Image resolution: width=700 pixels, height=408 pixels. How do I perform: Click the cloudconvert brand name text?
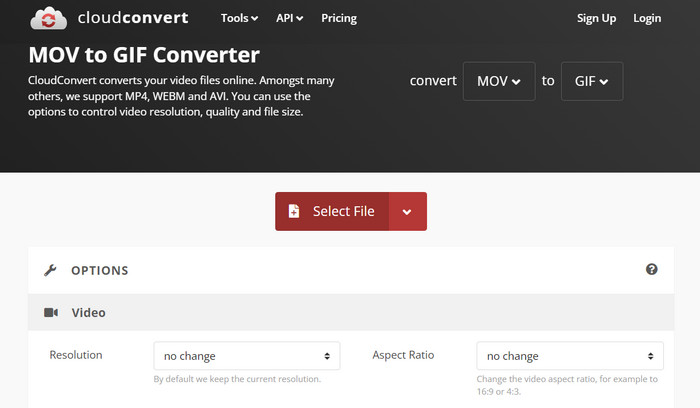[x=133, y=18]
